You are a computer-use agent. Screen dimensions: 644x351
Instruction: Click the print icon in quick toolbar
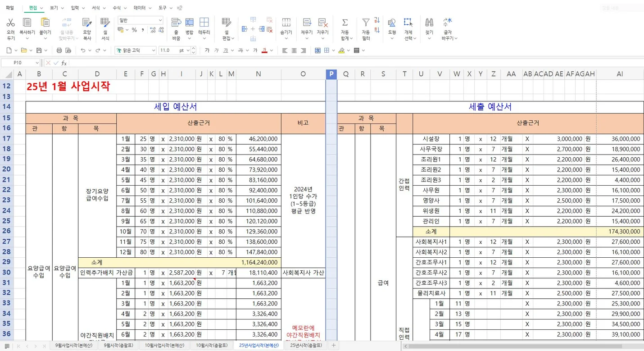(x=59, y=50)
